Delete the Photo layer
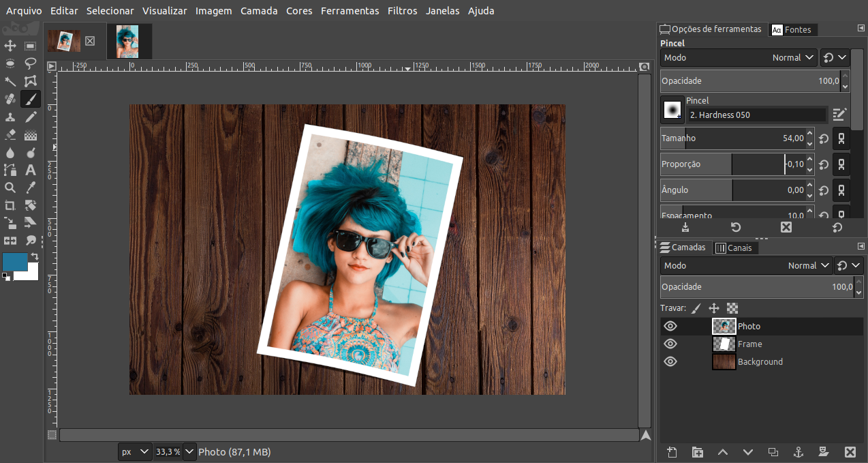This screenshot has width=868, height=463. pos(850,452)
